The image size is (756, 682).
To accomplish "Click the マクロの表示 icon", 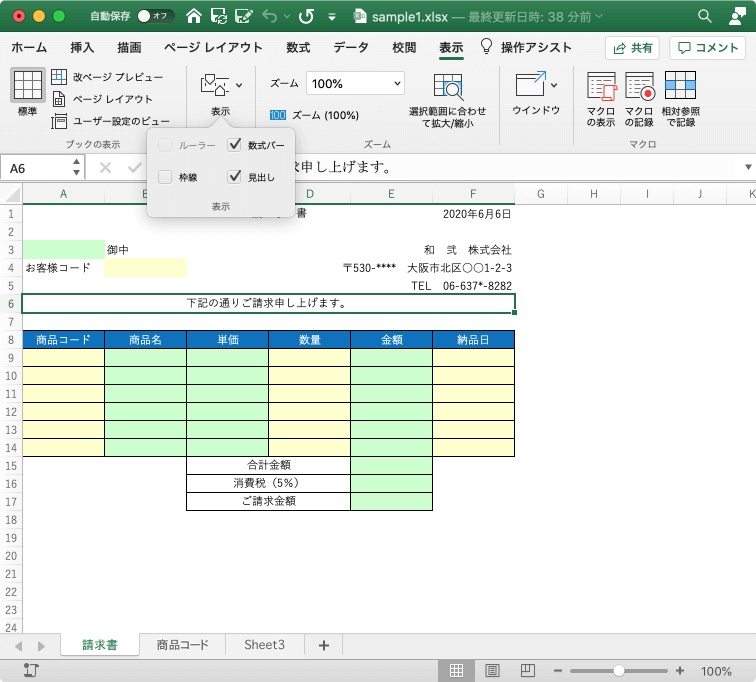I will pyautogui.click(x=601, y=86).
